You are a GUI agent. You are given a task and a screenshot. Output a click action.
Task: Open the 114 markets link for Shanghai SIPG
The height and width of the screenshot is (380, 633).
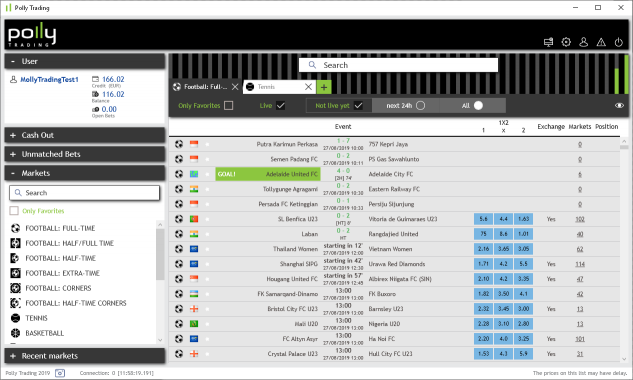[x=580, y=264]
